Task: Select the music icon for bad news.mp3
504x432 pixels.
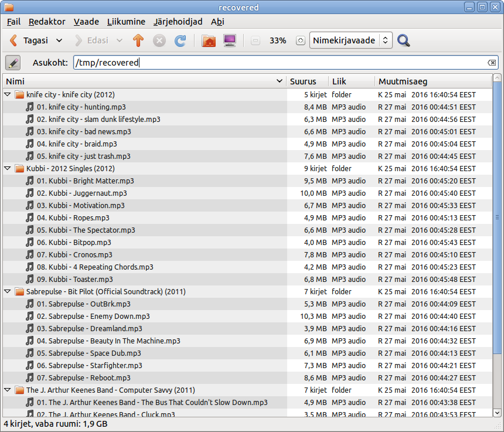Action: point(29,131)
